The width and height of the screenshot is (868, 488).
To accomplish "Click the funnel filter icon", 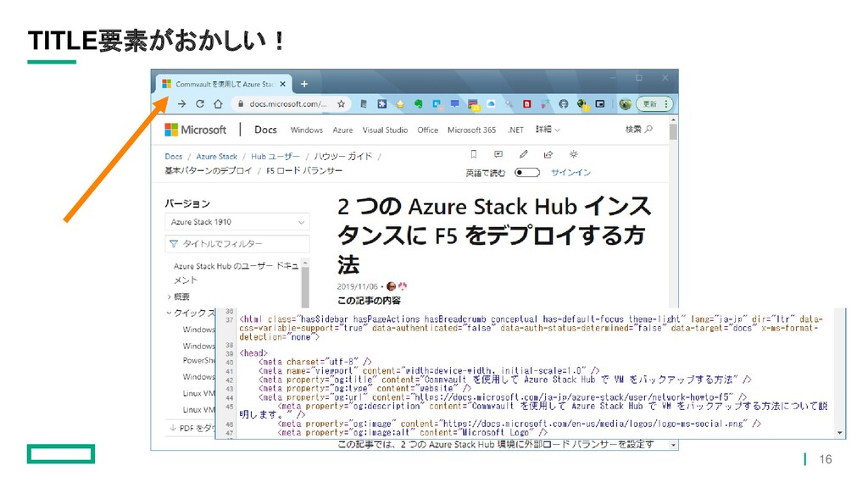I will coord(174,244).
